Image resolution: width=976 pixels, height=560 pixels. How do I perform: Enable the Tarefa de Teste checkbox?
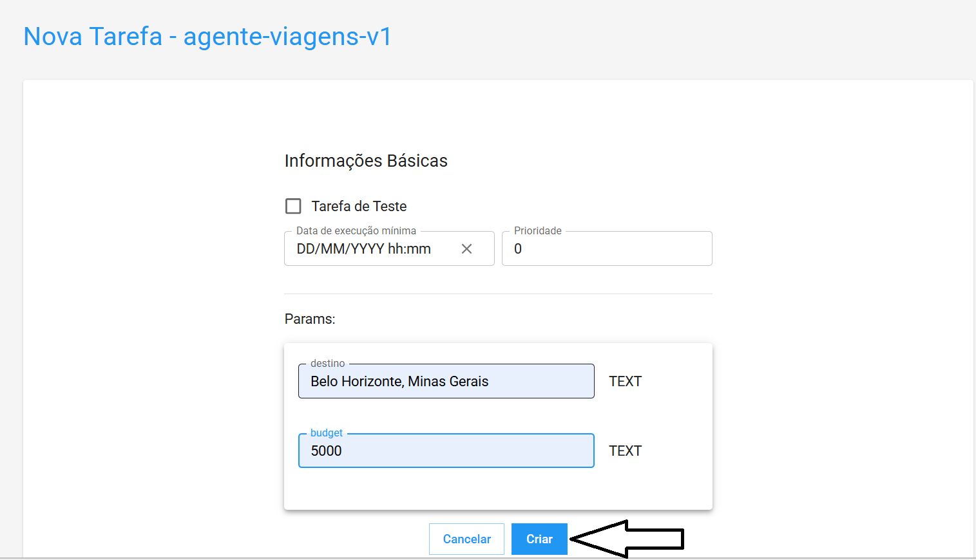click(293, 206)
